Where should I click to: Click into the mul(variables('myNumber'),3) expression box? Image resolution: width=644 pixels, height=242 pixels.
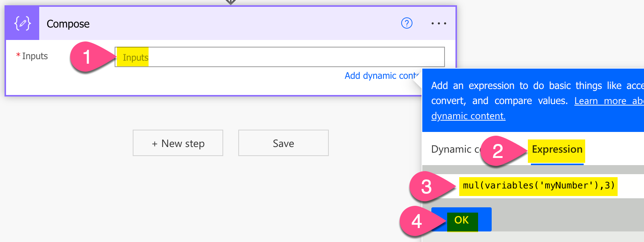(x=538, y=186)
